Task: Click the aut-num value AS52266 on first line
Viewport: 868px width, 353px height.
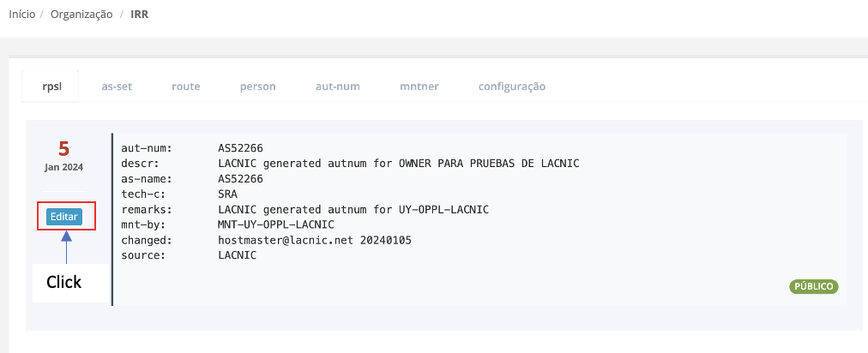Action: (240, 148)
